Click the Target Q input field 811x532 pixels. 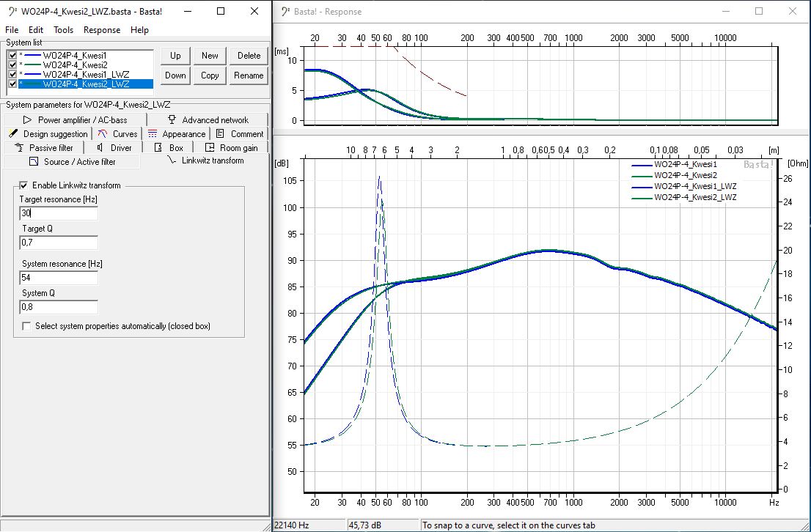[59, 243]
